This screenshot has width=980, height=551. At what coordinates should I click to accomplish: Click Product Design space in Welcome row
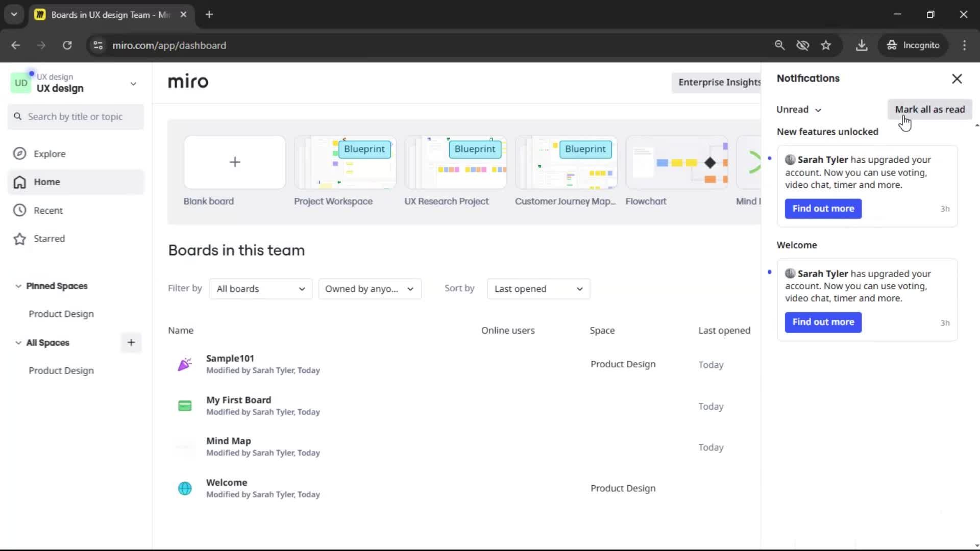click(623, 488)
